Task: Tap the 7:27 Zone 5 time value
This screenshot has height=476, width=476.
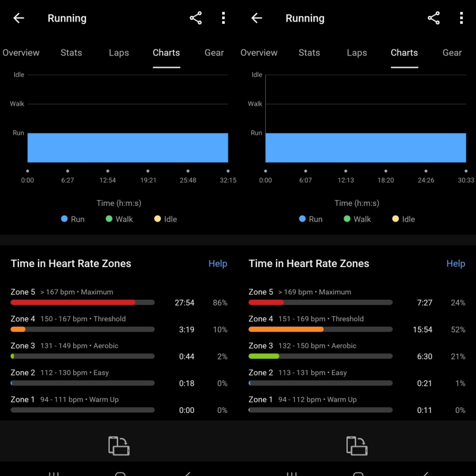Action: tap(425, 303)
